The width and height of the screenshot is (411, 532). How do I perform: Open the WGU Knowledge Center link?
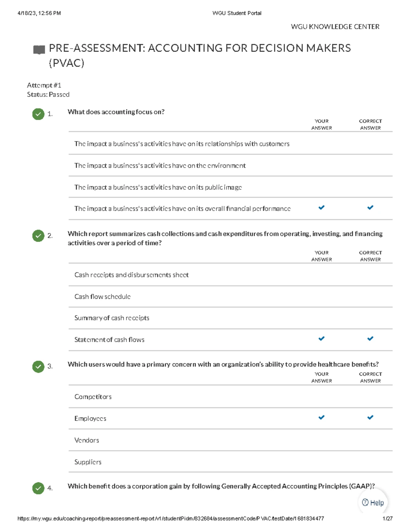pos(335,27)
